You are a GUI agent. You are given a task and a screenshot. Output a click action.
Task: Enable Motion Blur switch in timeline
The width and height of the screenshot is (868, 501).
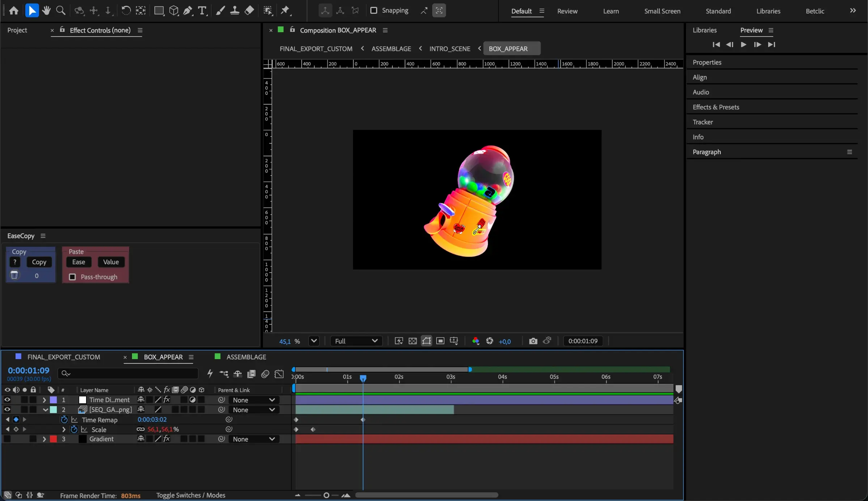(265, 374)
